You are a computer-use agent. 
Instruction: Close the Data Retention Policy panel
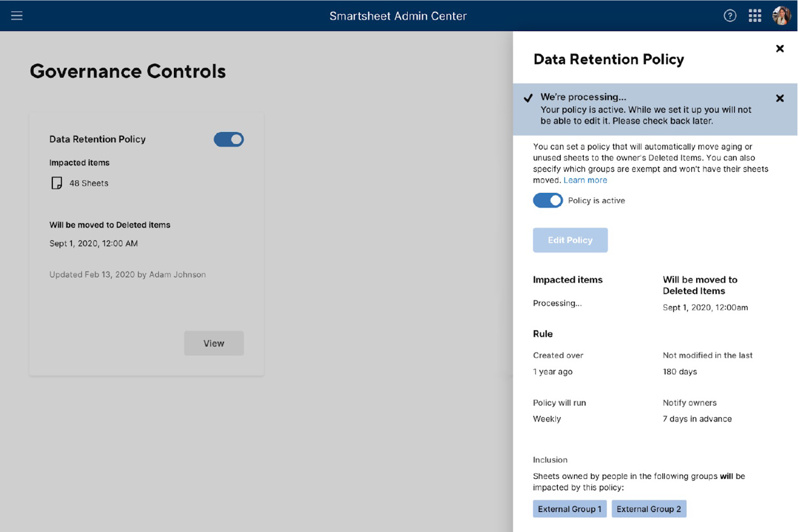[x=780, y=48]
